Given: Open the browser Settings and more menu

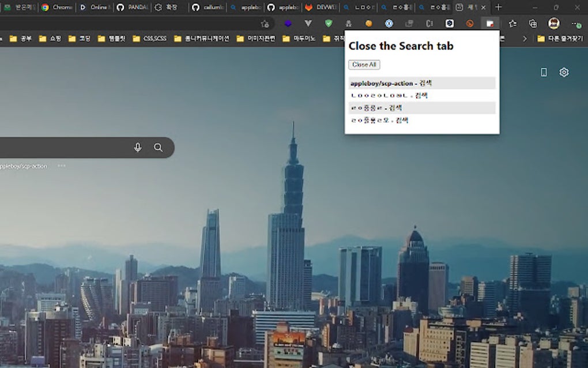Looking at the screenshot, I should (575, 24).
